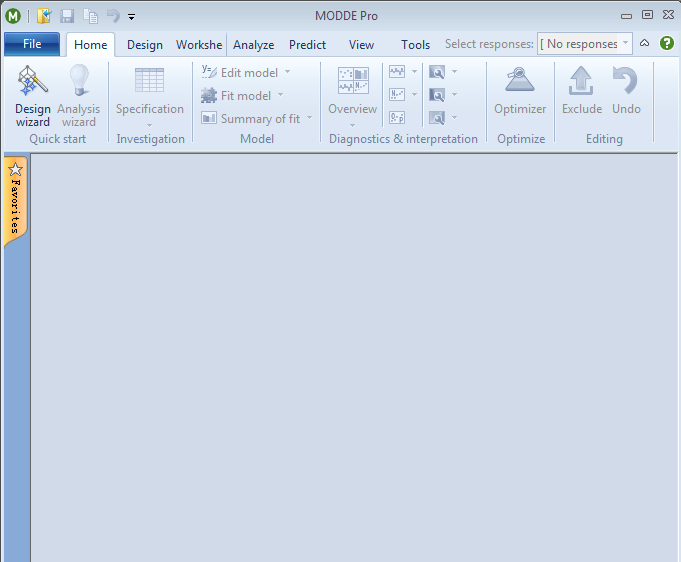Screen dimensions: 681x562
Task: Restore down the MODDE Pro window
Action: pos(647,15)
